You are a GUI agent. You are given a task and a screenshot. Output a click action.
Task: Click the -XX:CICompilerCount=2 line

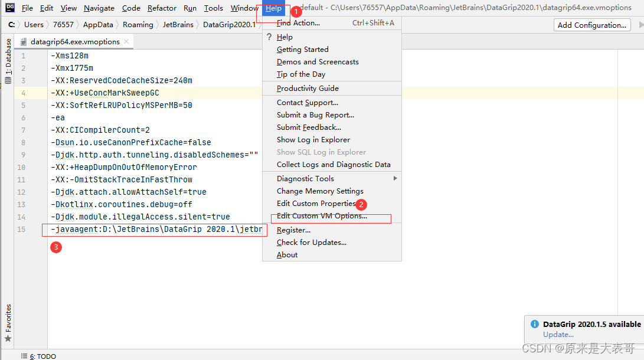100,130
